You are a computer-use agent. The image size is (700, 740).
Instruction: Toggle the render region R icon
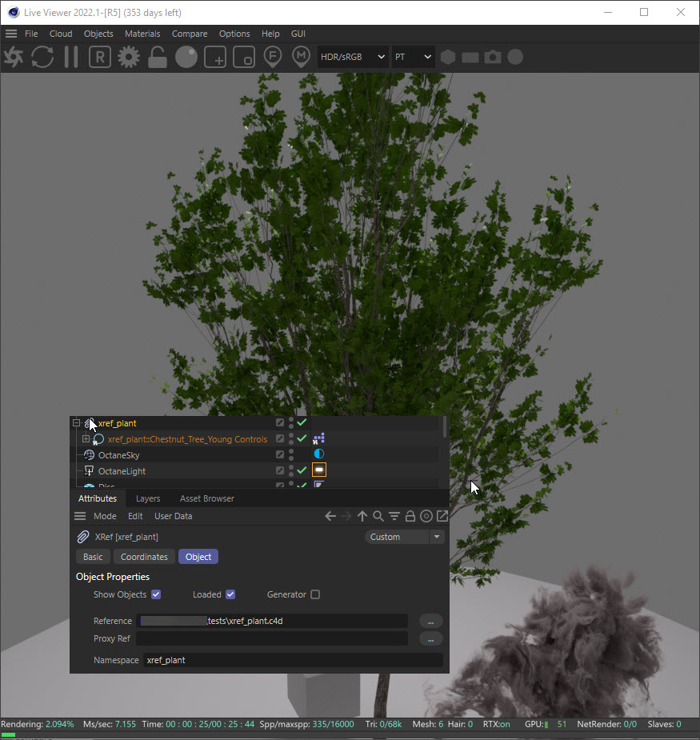pos(100,57)
